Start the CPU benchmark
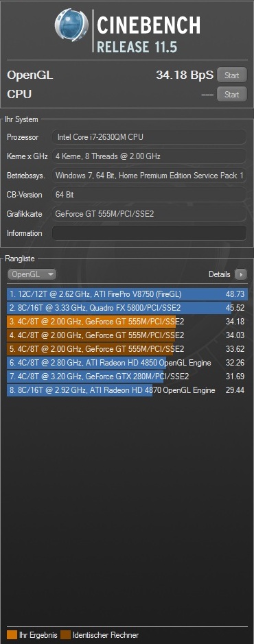 click(x=232, y=95)
